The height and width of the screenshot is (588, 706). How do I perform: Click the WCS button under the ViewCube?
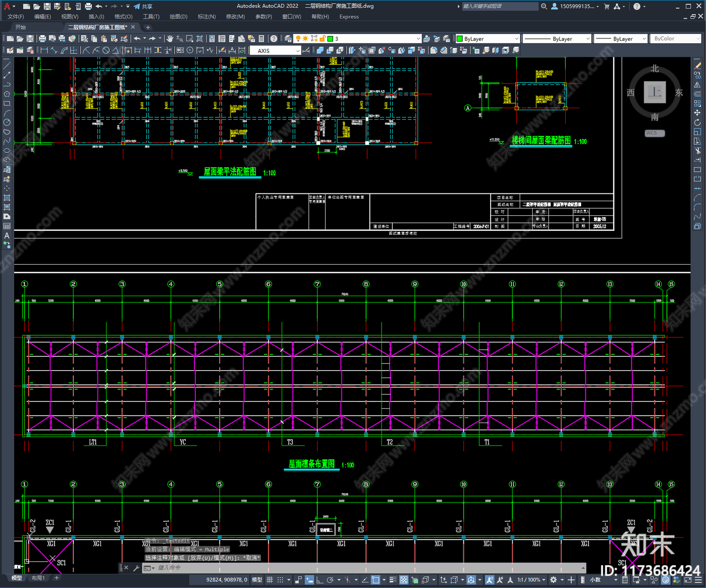[654, 133]
